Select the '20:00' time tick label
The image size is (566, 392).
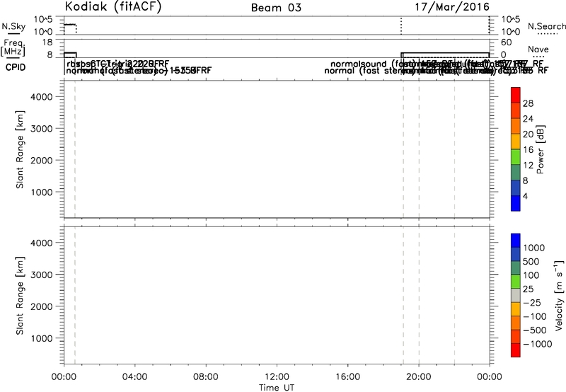pyautogui.click(x=418, y=377)
